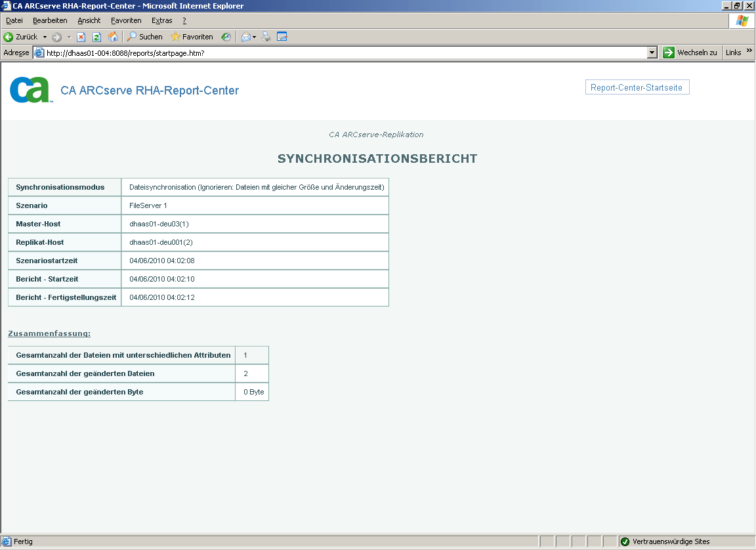
Task: Click the Zurück back arrow icon
Action: click(x=8, y=37)
